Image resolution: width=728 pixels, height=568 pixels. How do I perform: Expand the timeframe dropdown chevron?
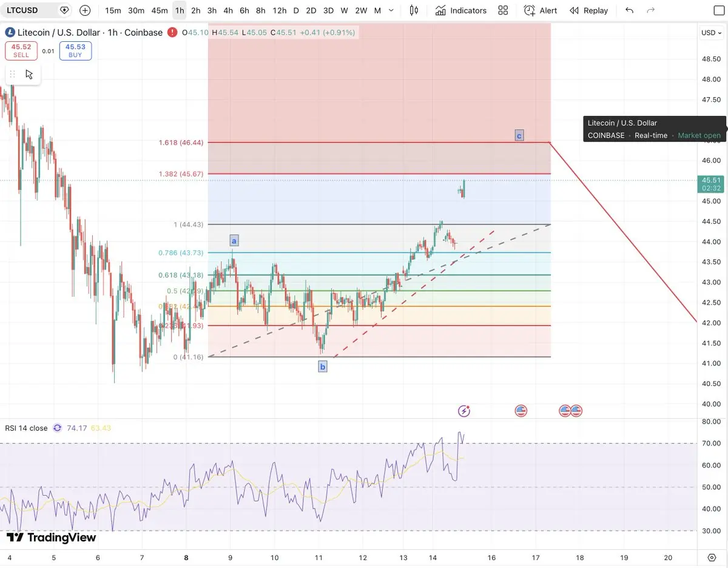[391, 10]
